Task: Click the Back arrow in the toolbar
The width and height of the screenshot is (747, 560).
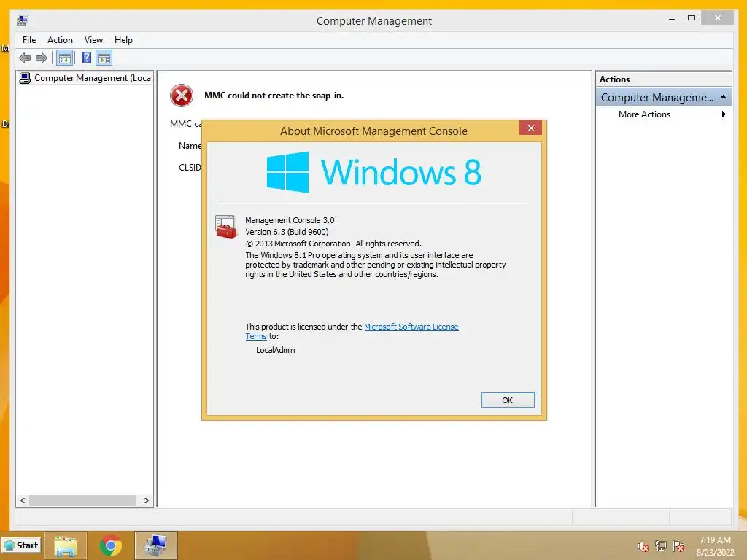Action: pyautogui.click(x=25, y=58)
